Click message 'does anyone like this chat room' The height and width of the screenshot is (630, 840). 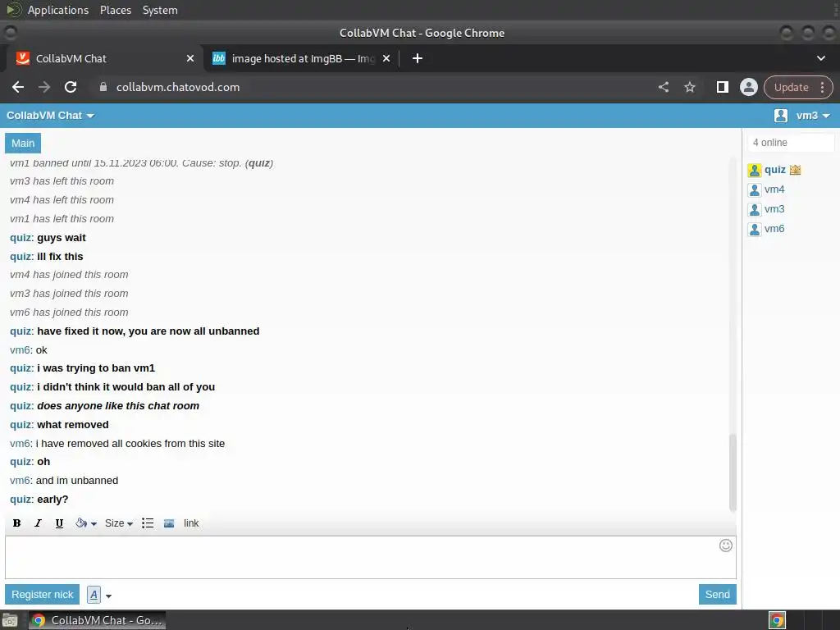point(118,406)
